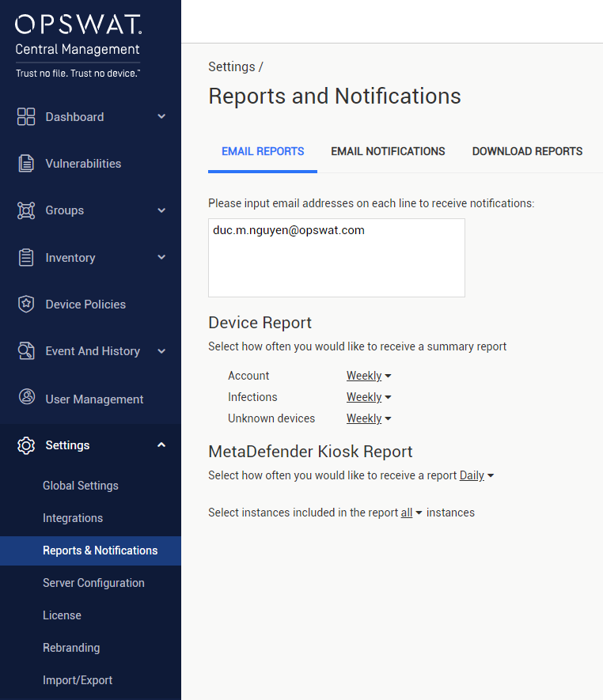Viewport: 603px width, 700px height.
Task: Click the Vulnerabilities document icon
Action: [26, 164]
